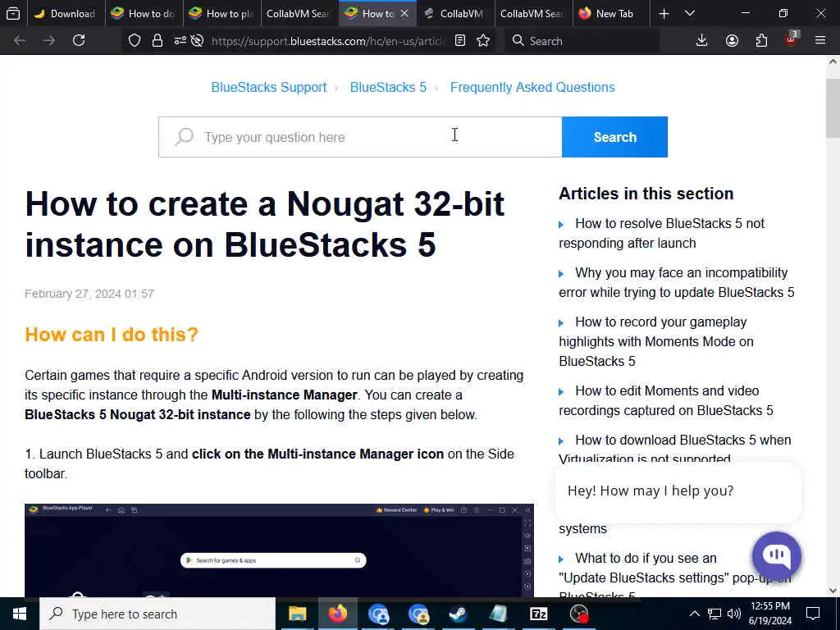Open record gameplay with Moments Mode article
Screen dimensions: 840x630
656,341
